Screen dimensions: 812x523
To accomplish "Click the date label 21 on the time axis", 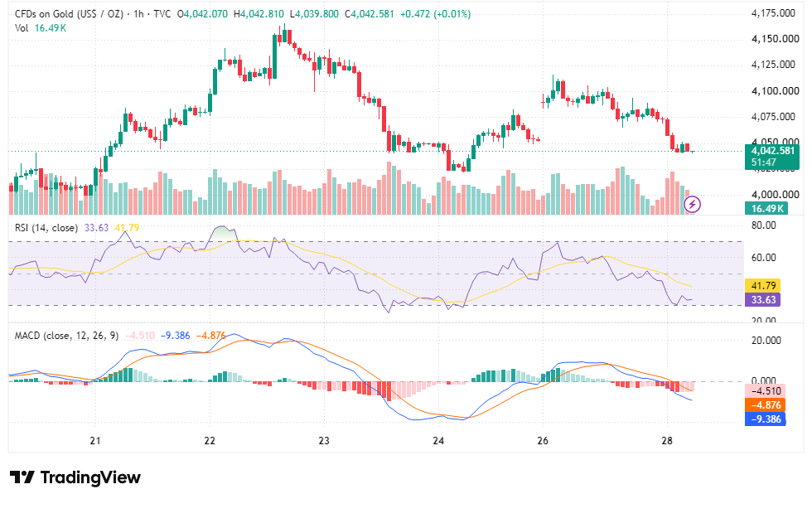I will point(94,441).
